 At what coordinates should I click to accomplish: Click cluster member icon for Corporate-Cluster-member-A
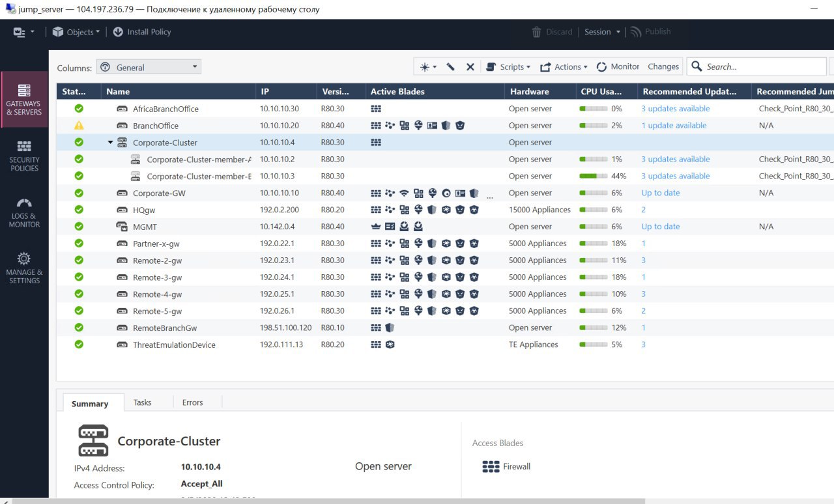pos(136,160)
